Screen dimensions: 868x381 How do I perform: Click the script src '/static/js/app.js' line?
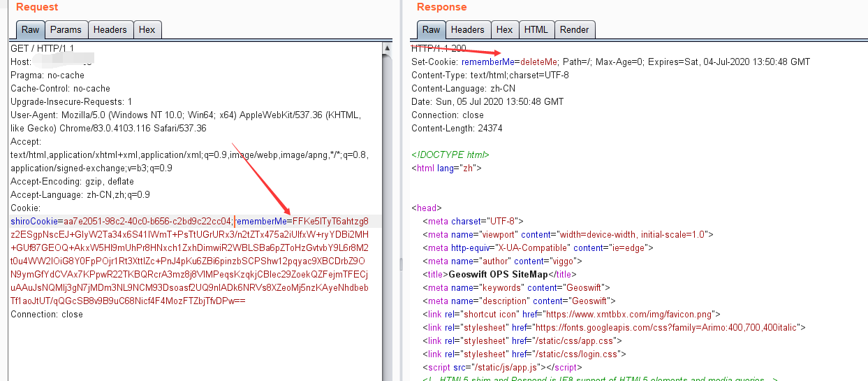coord(503,367)
